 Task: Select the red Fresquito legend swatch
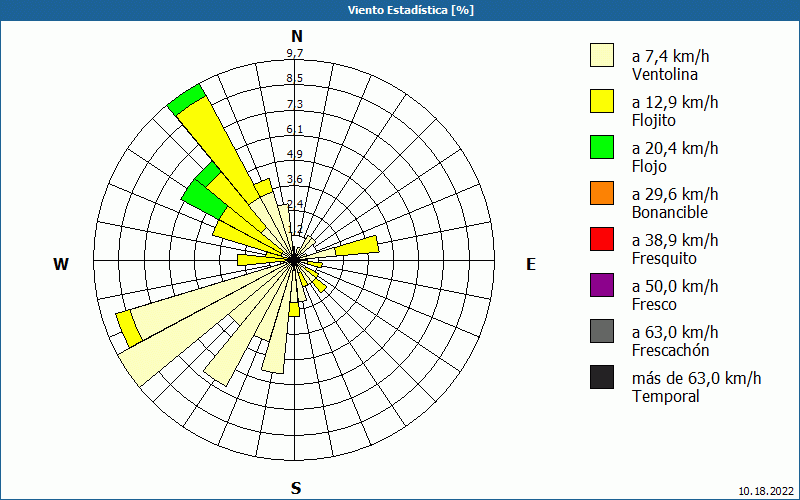point(602,239)
